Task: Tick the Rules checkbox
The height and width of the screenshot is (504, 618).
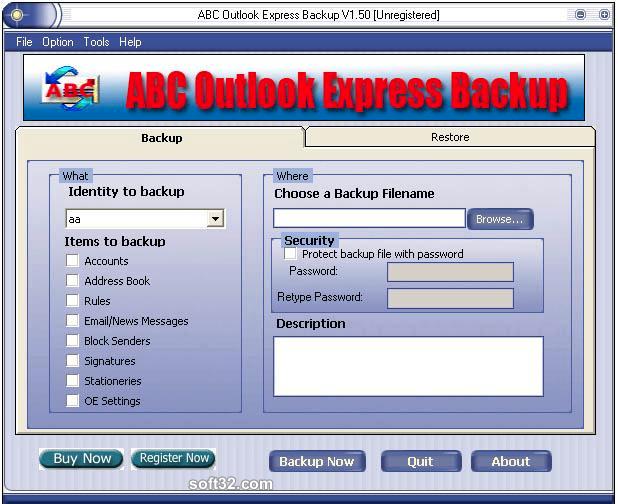Action: pos(73,301)
